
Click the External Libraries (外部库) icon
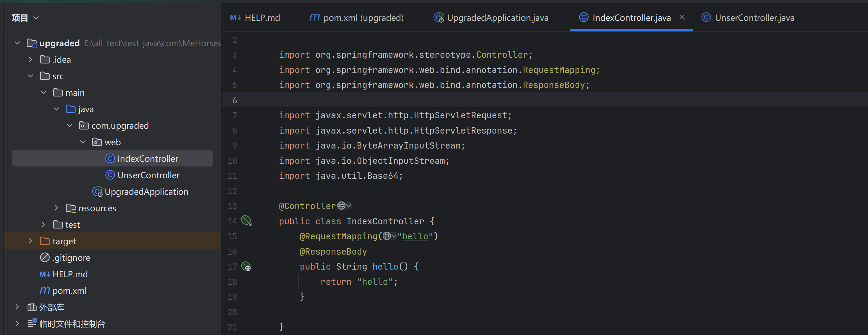point(32,307)
